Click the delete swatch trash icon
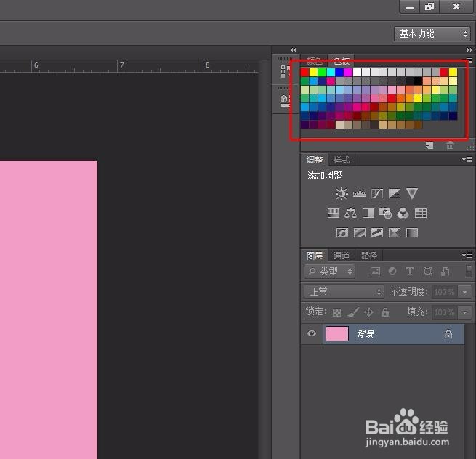 click(450, 145)
